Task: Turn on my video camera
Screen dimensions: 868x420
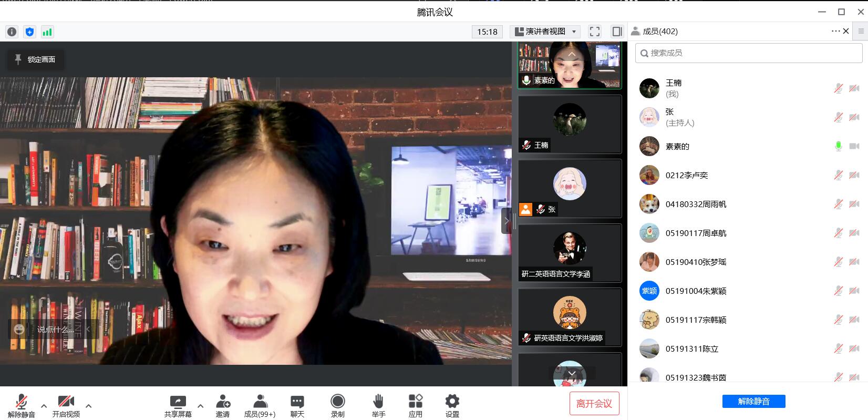Action: point(66,406)
